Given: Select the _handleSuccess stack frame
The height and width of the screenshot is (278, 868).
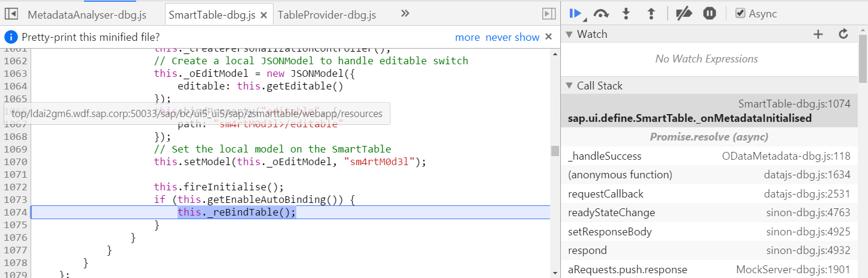Looking at the screenshot, I should pos(709,156).
